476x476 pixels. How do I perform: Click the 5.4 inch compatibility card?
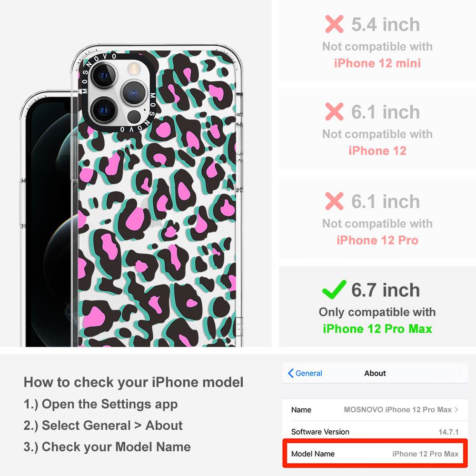click(377, 41)
